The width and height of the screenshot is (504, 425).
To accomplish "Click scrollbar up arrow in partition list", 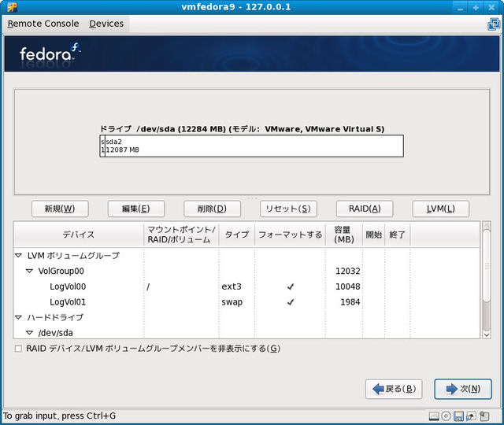I will [487, 225].
